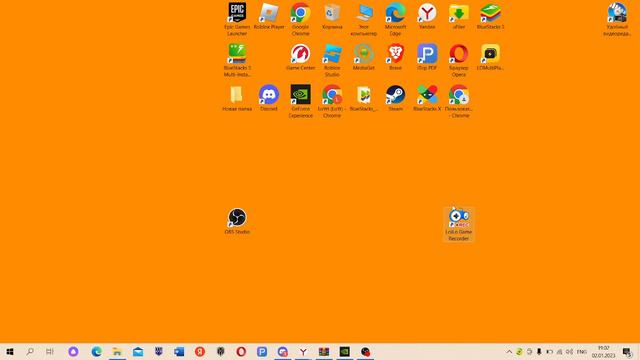Select the Yandex browser desktop shortcut
The height and width of the screenshot is (360, 640).
[x=427, y=16]
